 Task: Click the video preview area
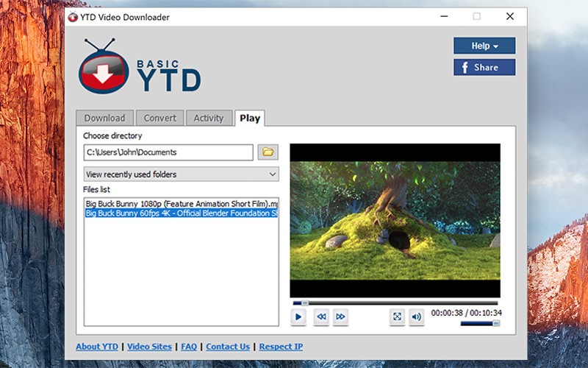click(x=395, y=220)
